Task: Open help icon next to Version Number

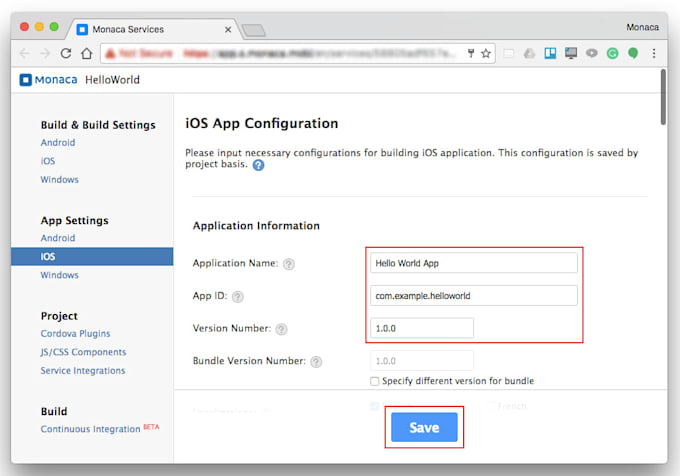Action: (x=281, y=329)
